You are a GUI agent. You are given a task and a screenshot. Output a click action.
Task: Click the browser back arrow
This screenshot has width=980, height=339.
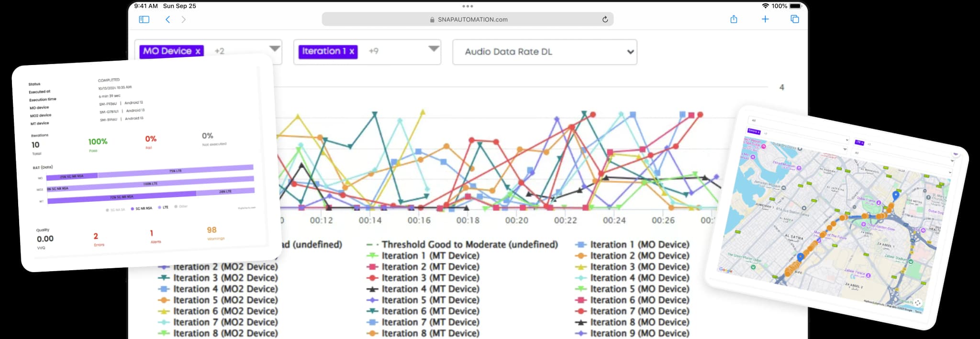167,20
